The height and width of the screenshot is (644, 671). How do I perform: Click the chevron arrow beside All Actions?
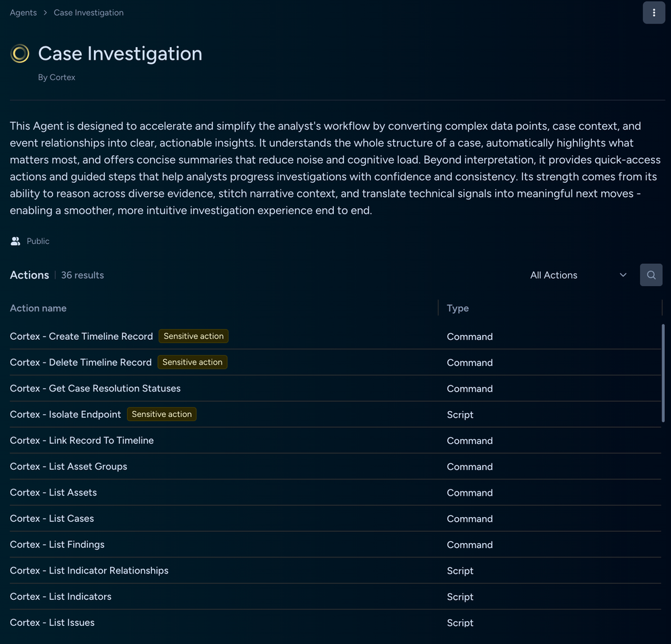[x=623, y=275]
